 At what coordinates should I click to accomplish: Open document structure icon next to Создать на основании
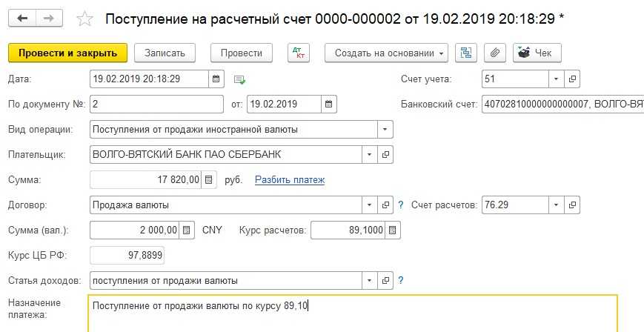click(466, 53)
